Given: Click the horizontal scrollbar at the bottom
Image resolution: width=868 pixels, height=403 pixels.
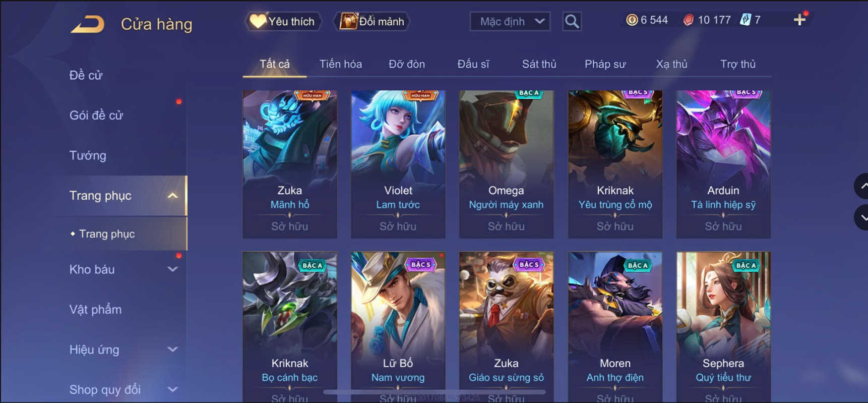Looking at the screenshot, I should pyautogui.click(x=434, y=392).
